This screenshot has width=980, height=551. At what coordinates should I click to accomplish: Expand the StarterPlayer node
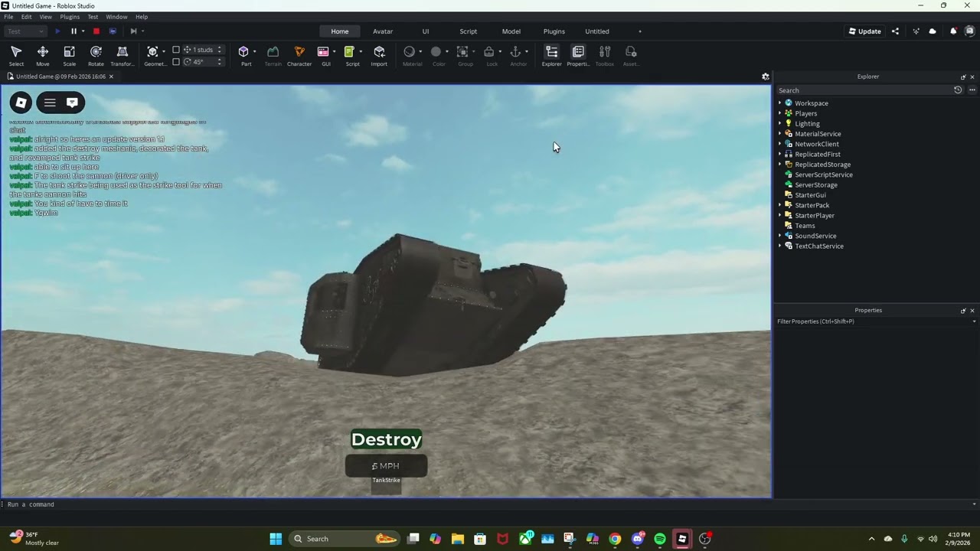tap(779, 216)
